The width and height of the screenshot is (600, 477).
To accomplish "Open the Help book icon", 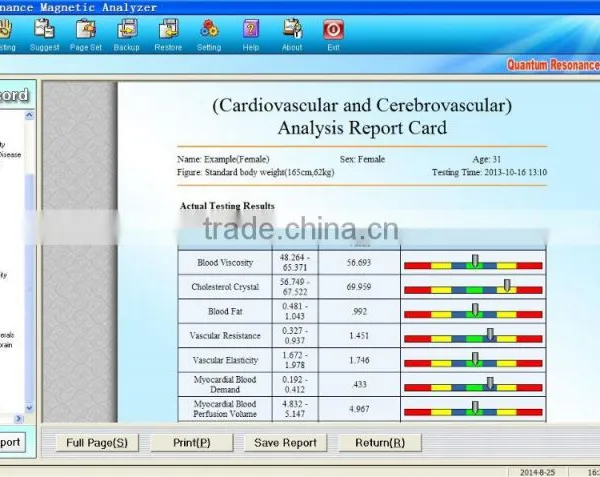I will tap(251, 34).
